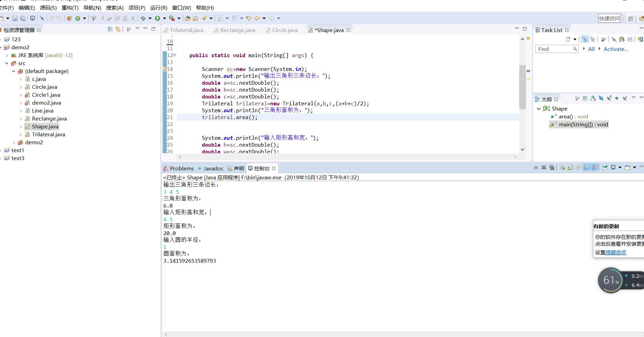Click the Open Perspective icon
This screenshot has width=644, height=337.
[x=631, y=19]
